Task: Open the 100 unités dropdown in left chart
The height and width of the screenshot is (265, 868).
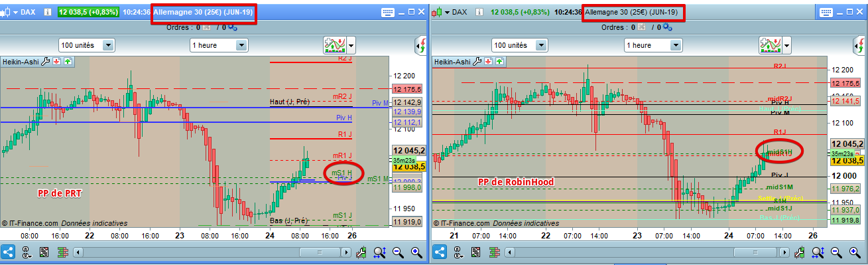Action: (87, 45)
